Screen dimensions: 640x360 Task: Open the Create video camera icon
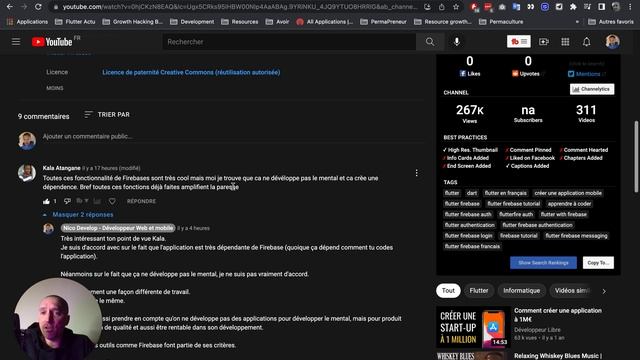[x=544, y=42]
